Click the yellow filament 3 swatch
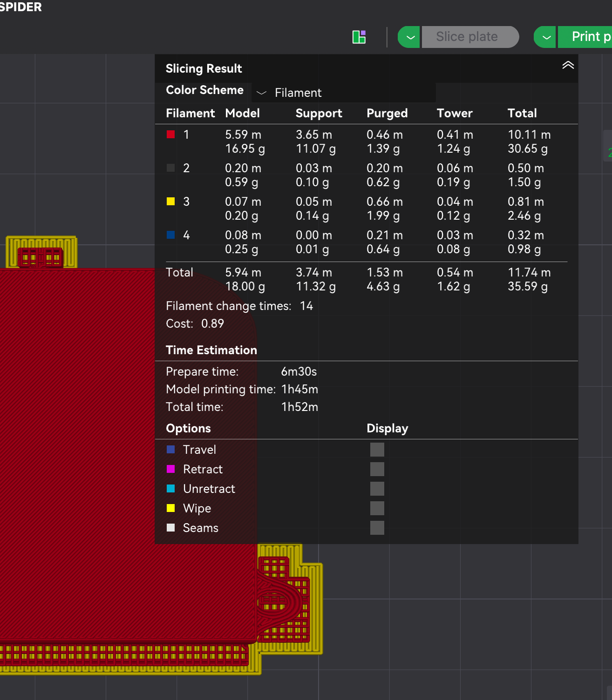Screen dimensions: 612x700 (x=171, y=202)
